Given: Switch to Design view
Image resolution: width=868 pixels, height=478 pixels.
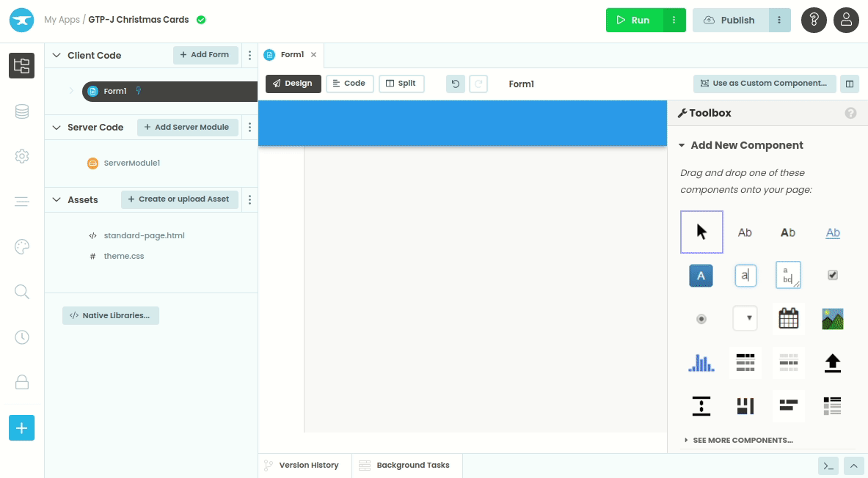Looking at the screenshot, I should point(293,84).
